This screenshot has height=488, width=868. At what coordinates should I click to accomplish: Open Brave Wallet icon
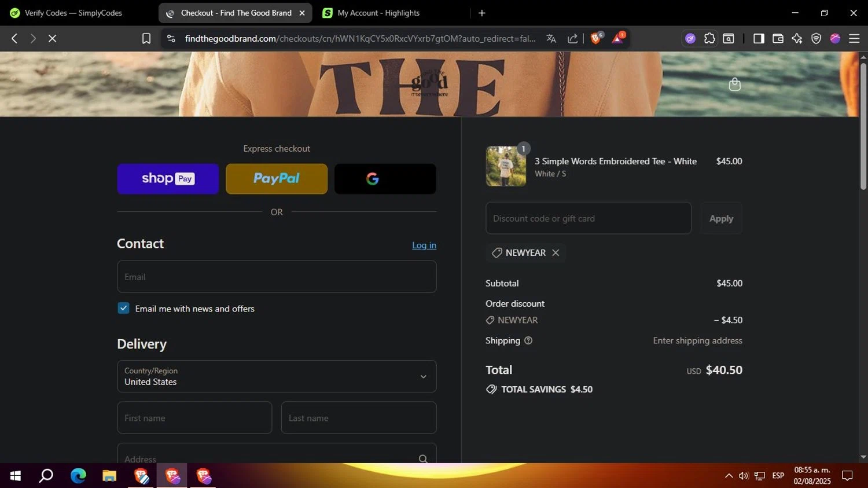778,38
